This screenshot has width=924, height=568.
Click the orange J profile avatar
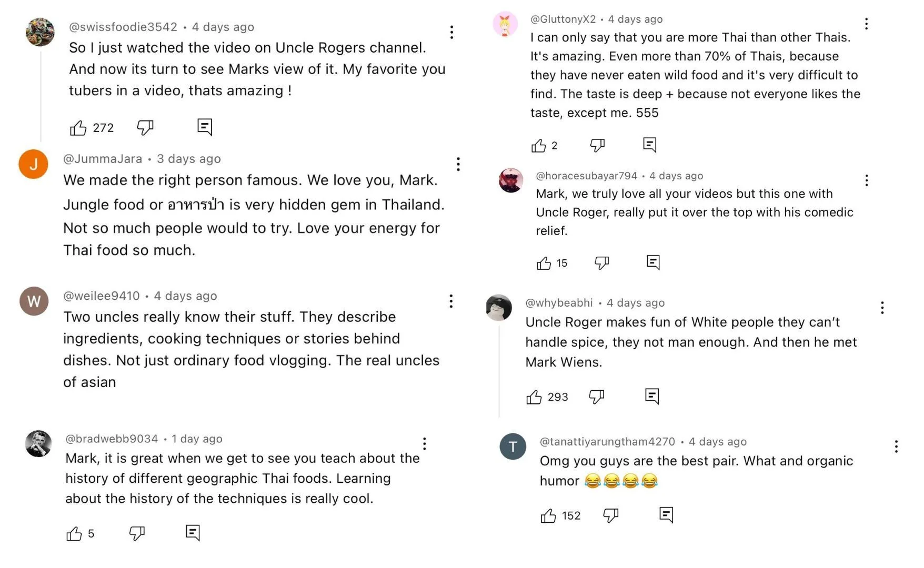click(x=33, y=164)
